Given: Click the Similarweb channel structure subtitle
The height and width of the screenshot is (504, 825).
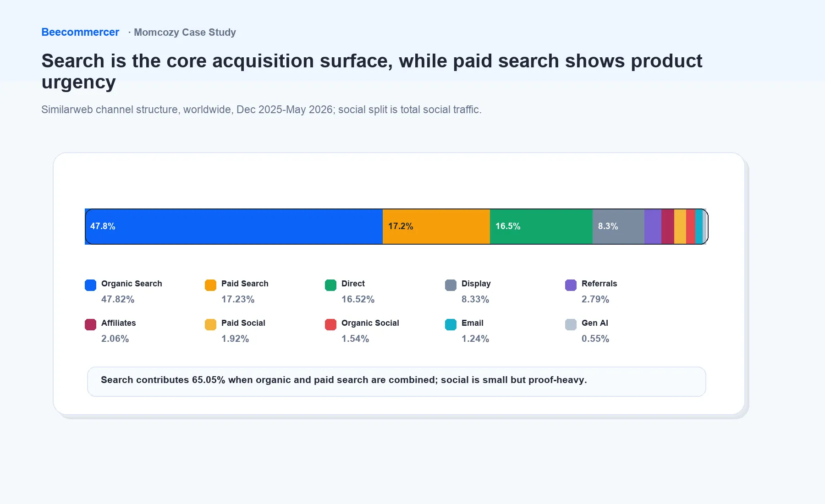Looking at the screenshot, I should [261, 110].
